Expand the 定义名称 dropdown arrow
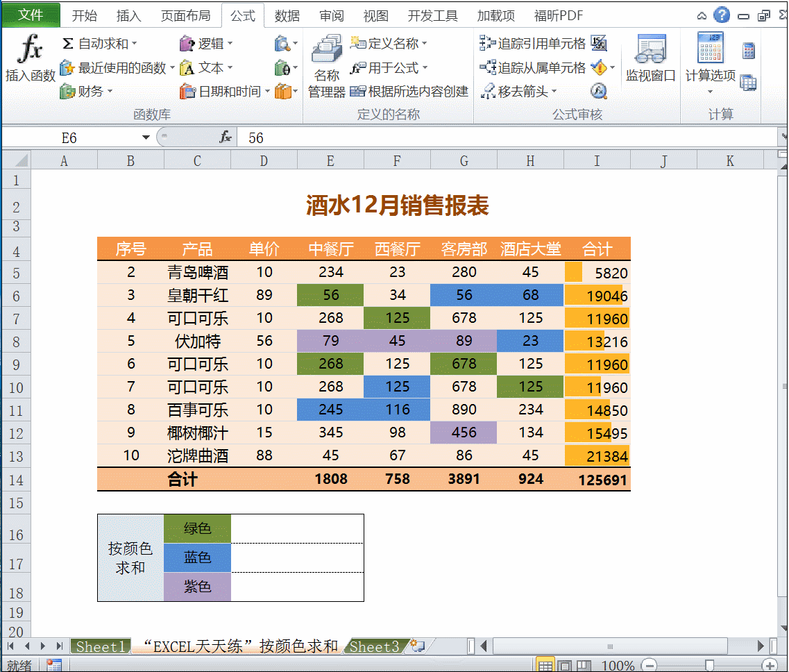789x672 pixels. 424,44
